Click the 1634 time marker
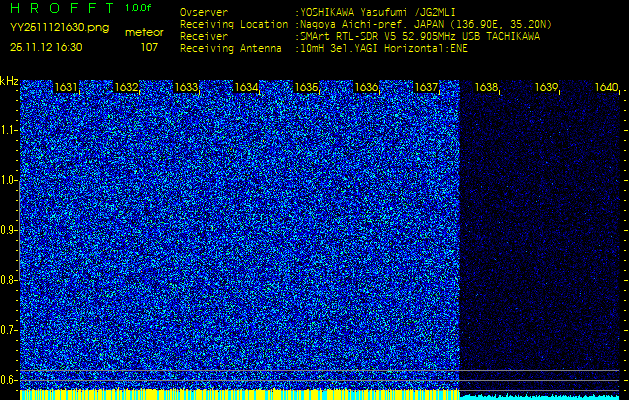The image size is (629, 400). point(246,87)
